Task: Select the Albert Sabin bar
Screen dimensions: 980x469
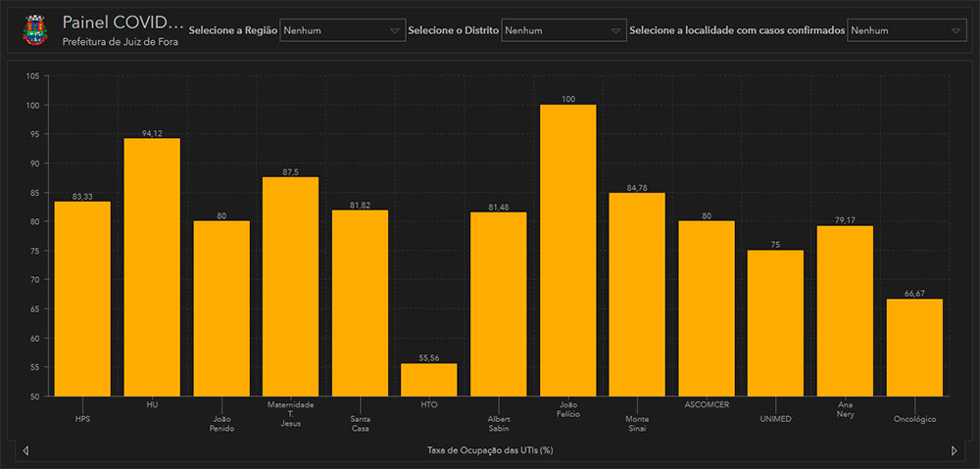Action: [x=499, y=304]
